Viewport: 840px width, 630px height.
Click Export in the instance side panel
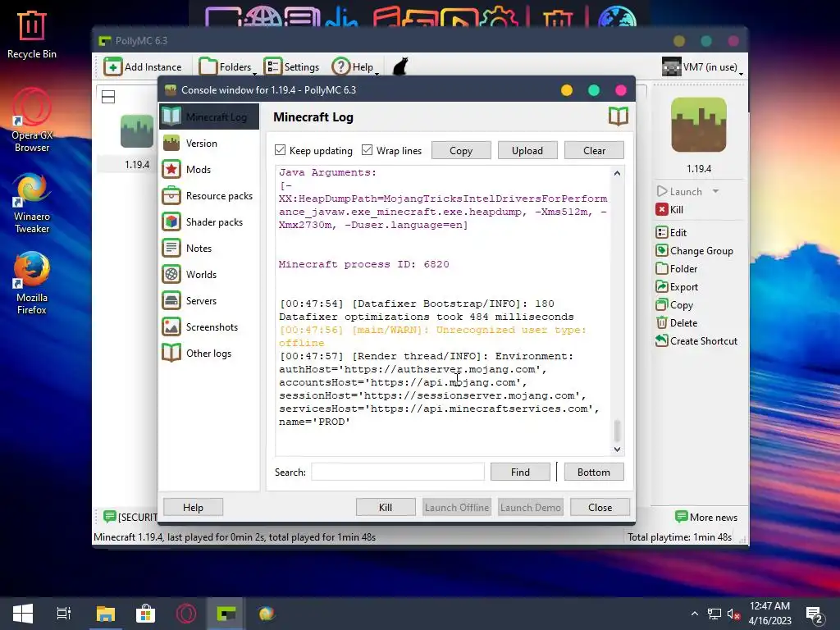click(x=677, y=287)
